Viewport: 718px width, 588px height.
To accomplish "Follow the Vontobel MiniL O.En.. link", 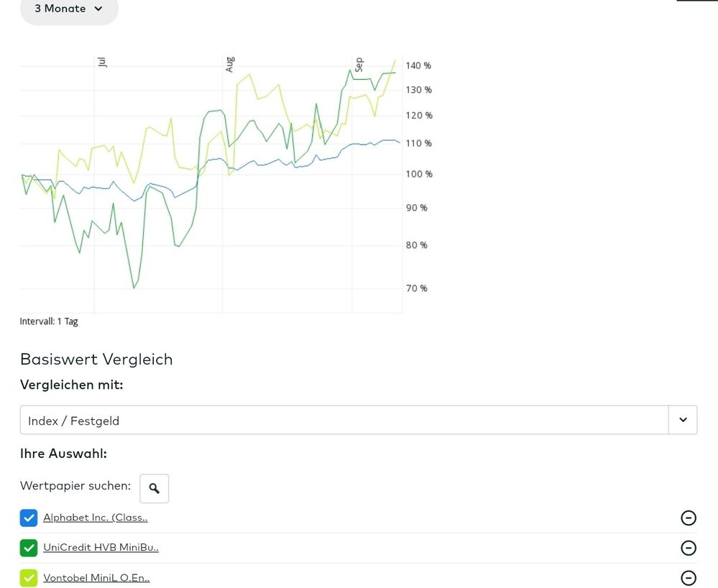I will coord(96,578).
